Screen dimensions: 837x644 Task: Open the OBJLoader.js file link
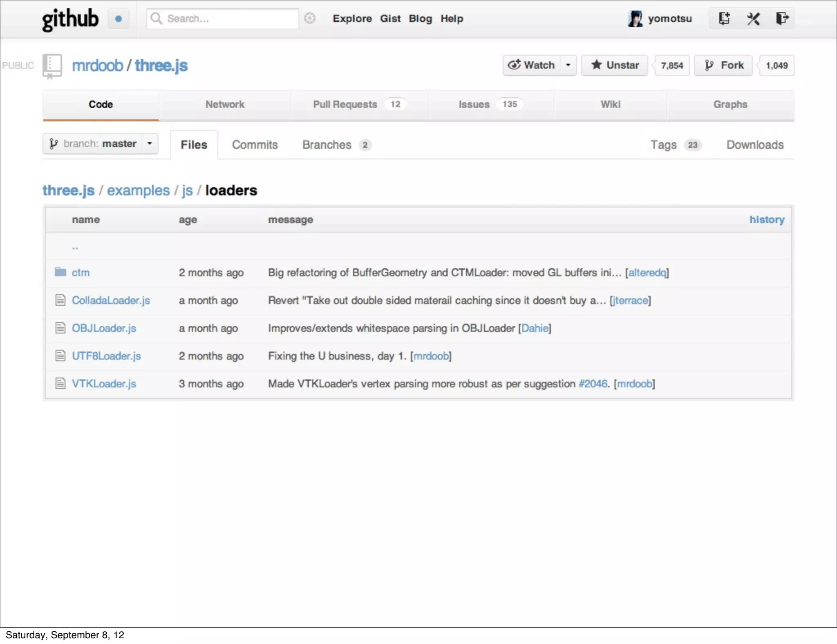[x=104, y=328]
